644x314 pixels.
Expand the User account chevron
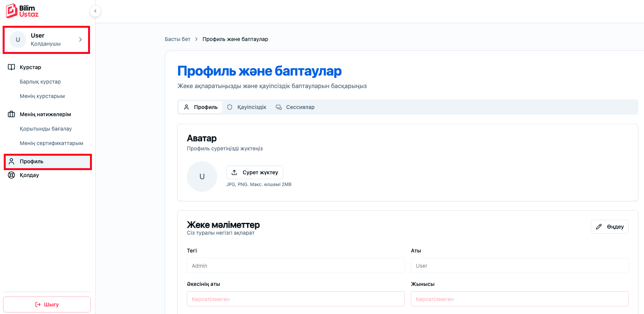[80, 39]
